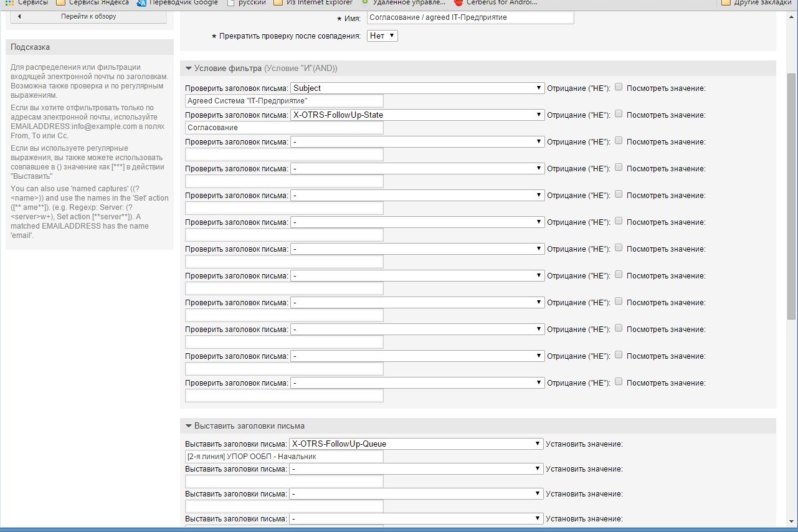Viewport: 798px width, 532px height.
Task: Click the Посмотреть значение label in the Subject row
Action: point(666,88)
